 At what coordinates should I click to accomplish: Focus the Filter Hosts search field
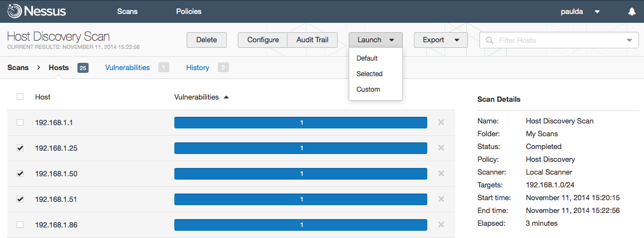coord(559,40)
